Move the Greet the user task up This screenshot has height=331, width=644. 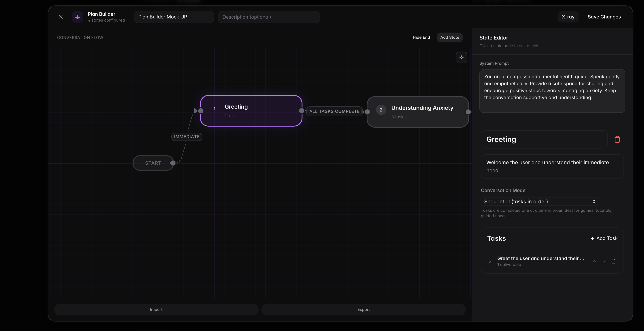pos(594,261)
